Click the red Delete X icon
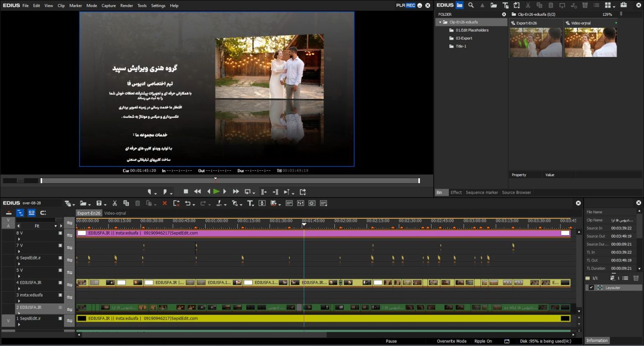Screen dimensions: 644x346 164,203
